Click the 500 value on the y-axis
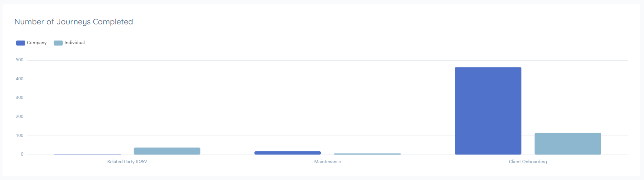Viewport: 644px width, 180px height. 20,60
